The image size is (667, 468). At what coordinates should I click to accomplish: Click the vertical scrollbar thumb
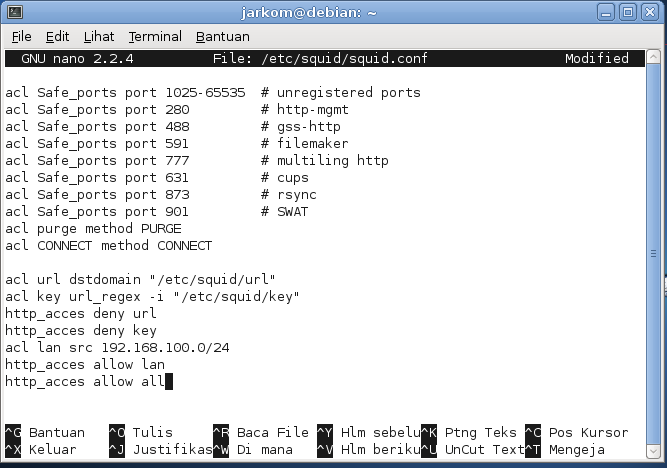(x=653, y=254)
